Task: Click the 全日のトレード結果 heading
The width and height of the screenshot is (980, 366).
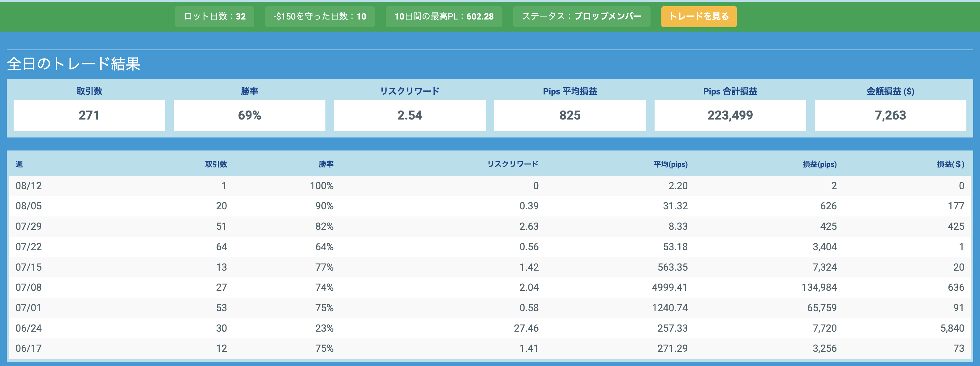Action: click(73, 63)
